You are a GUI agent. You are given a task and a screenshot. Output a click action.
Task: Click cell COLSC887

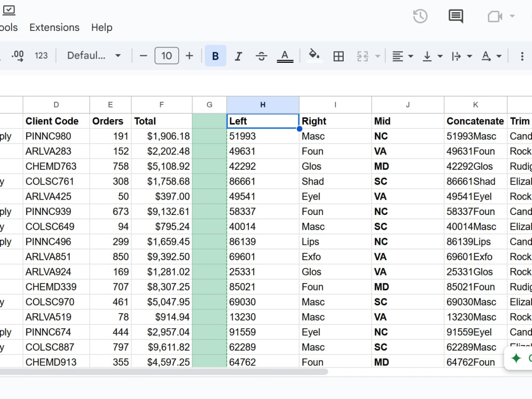click(x=56, y=347)
